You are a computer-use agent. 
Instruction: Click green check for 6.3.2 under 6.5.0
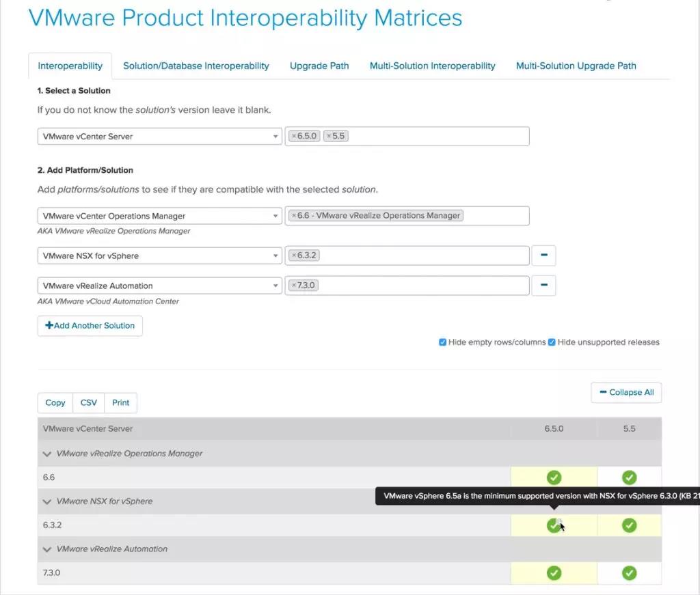554,525
